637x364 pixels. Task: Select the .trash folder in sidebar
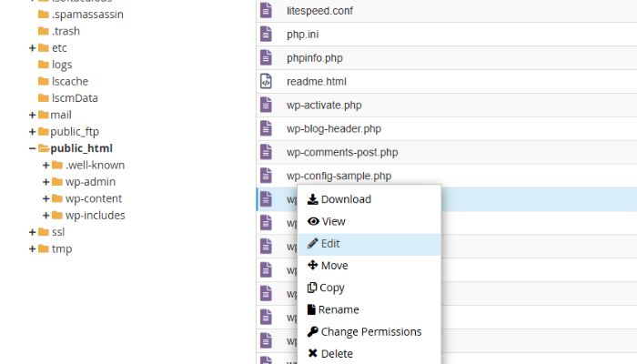66,31
